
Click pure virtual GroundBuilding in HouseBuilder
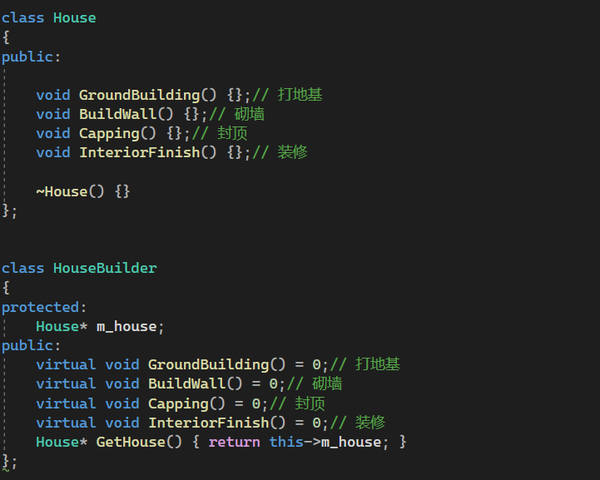point(209,365)
